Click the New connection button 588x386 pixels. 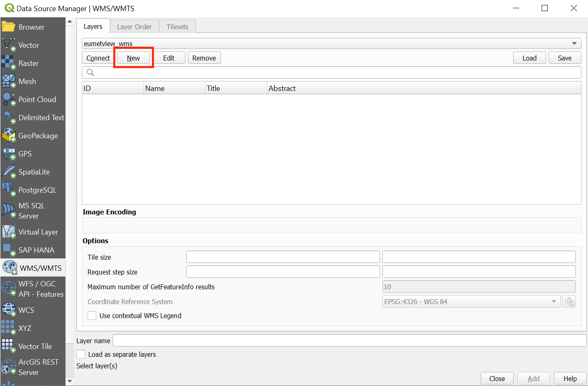(x=133, y=58)
